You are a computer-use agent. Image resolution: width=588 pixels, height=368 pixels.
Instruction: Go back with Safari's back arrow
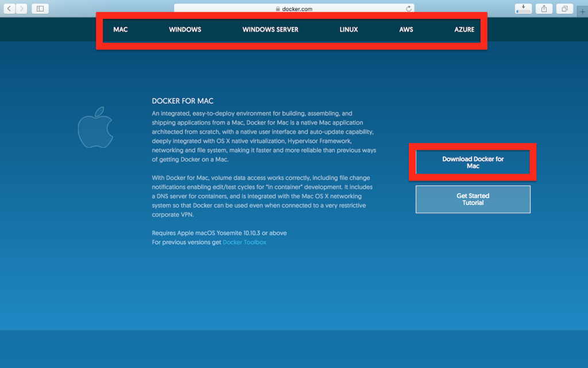click(9, 8)
